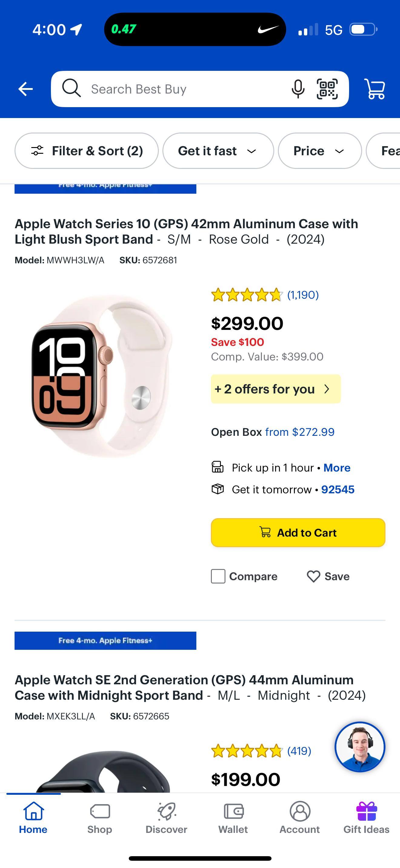
Task: Open Filter & Sort options
Action: 87,151
